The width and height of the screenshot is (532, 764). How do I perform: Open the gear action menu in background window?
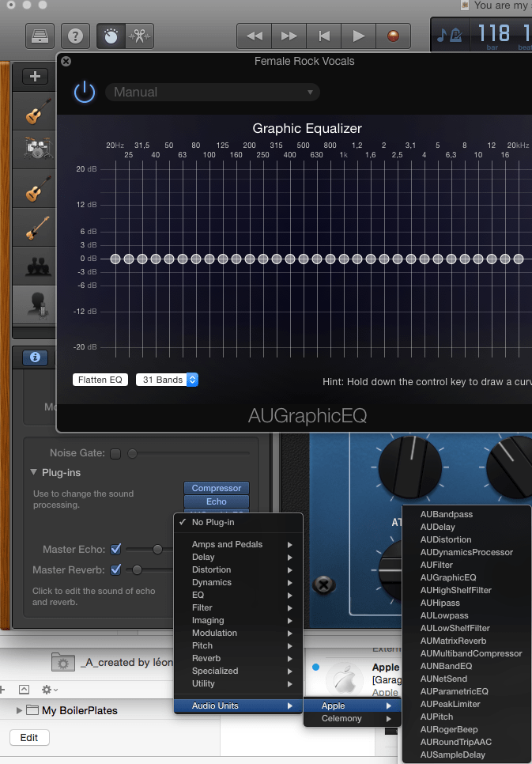click(49, 690)
